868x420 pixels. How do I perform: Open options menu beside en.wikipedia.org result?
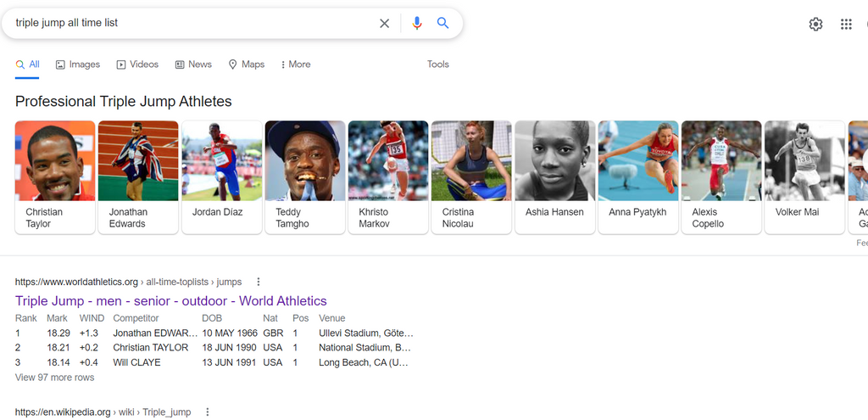coord(208,412)
